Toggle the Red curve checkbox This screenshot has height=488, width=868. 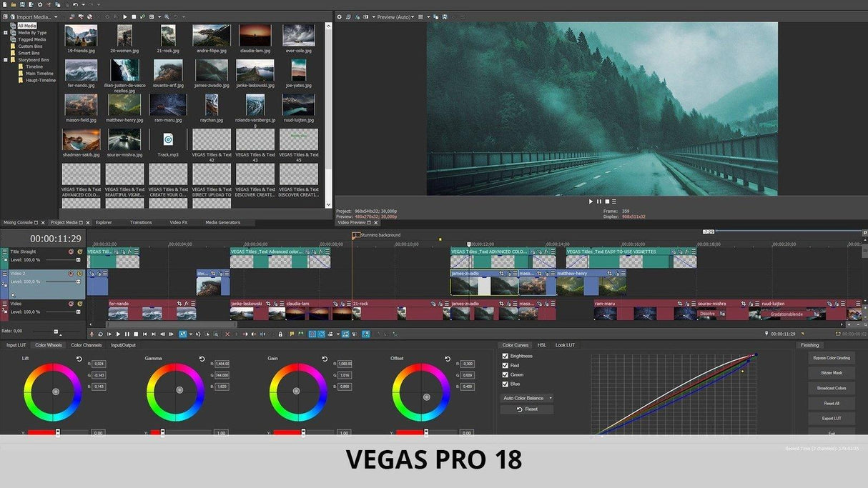pos(505,365)
